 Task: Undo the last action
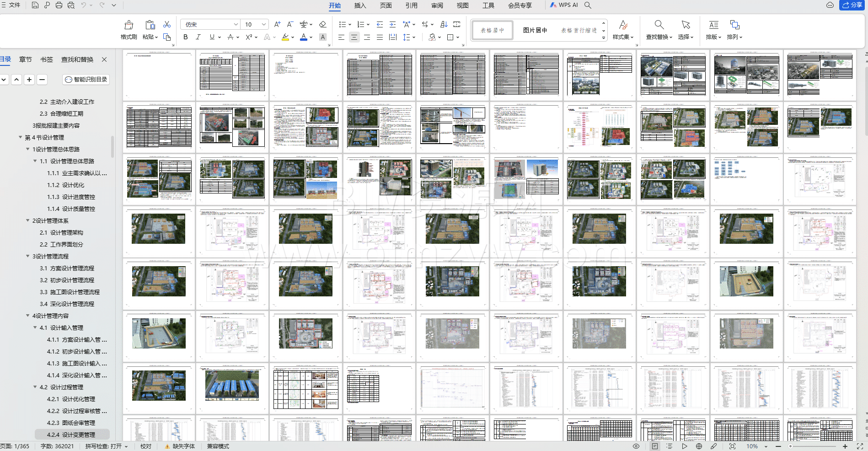pyautogui.click(x=84, y=5)
